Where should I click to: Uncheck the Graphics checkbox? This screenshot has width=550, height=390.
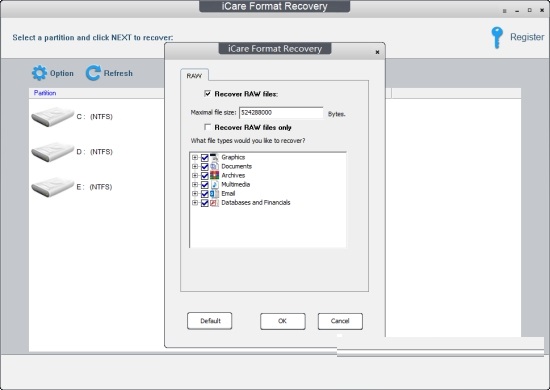coord(204,157)
